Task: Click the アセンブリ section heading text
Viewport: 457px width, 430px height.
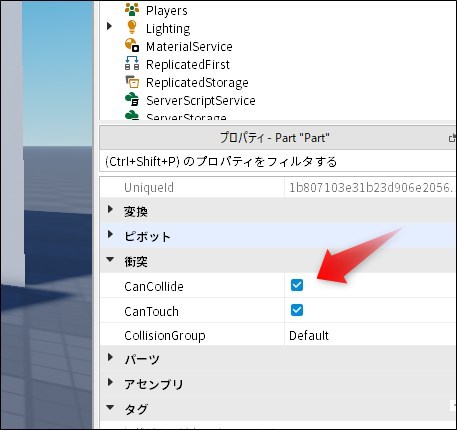Action: [154, 384]
